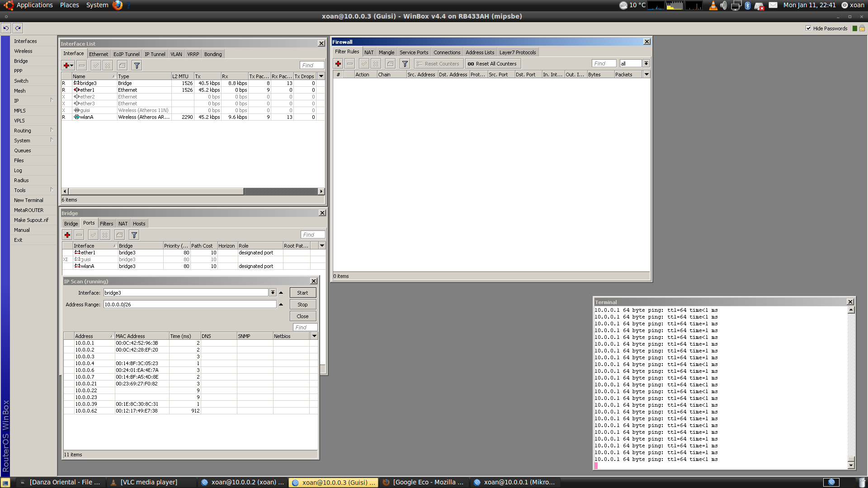This screenshot has width=868, height=488.
Task: Click the Address Range input in IP Scan
Action: [x=190, y=305]
